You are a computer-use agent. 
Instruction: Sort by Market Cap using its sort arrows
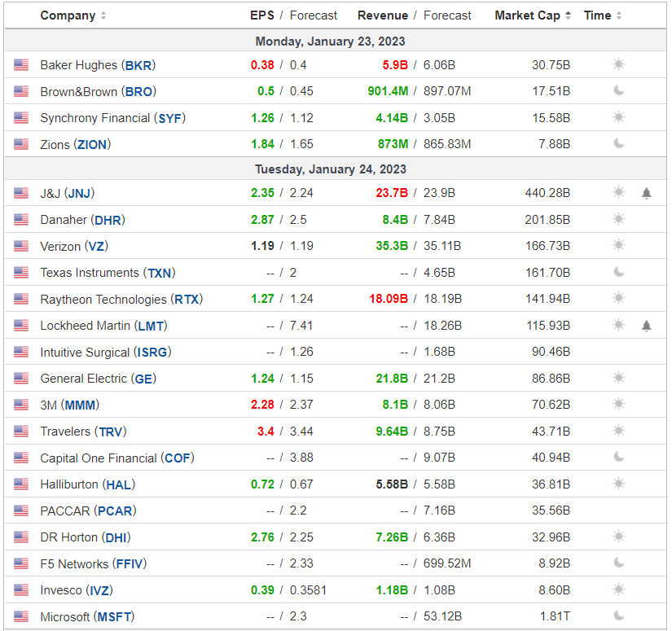click(x=568, y=15)
